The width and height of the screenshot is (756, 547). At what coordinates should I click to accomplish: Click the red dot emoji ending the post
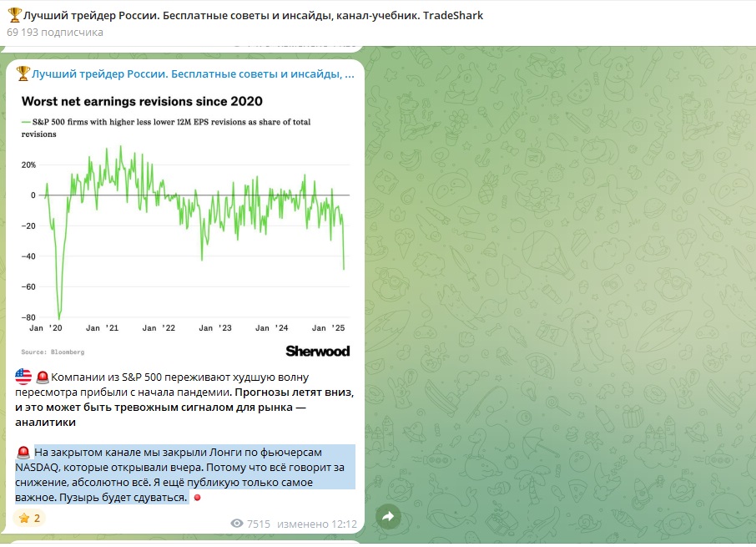tap(197, 499)
